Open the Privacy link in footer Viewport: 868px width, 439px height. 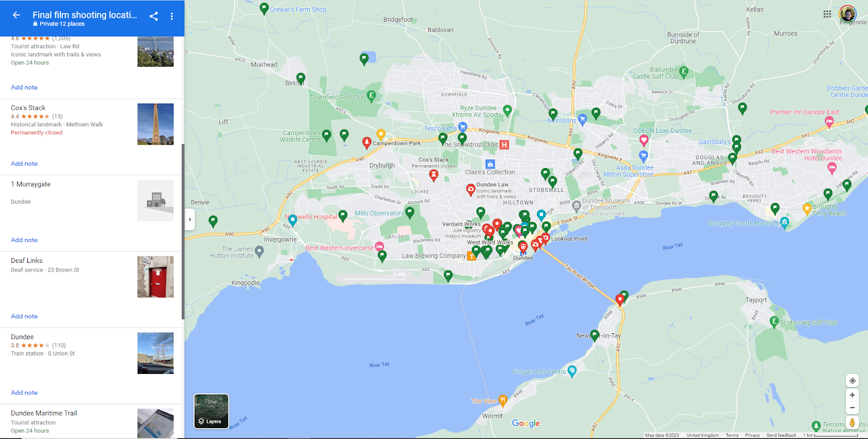(x=752, y=435)
